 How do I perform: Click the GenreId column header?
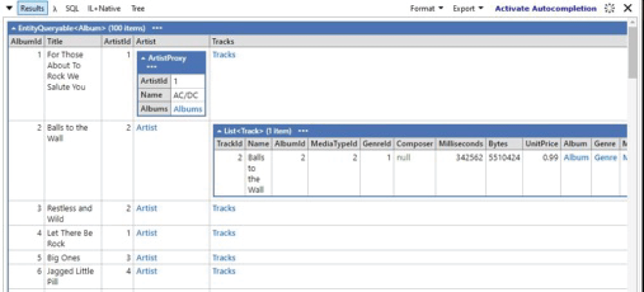(377, 144)
